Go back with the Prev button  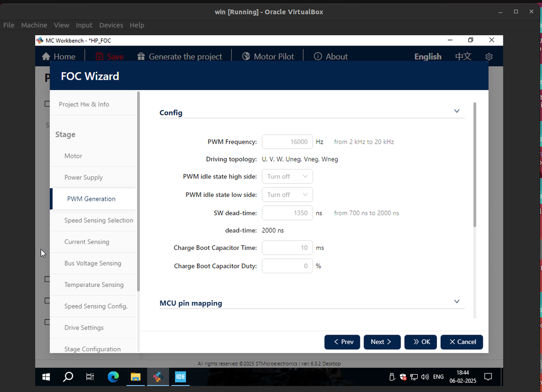pyautogui.click(x=342, y=342)
